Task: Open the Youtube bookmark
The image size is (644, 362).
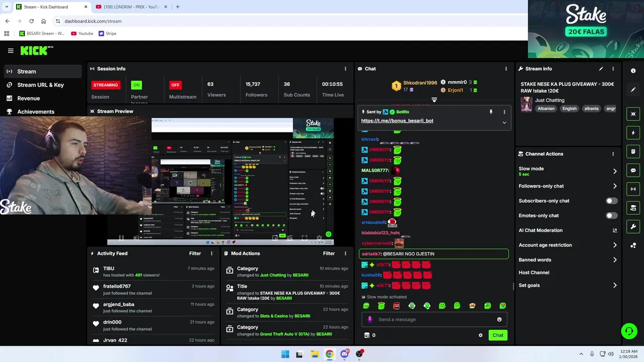Action: coord(82,34)
